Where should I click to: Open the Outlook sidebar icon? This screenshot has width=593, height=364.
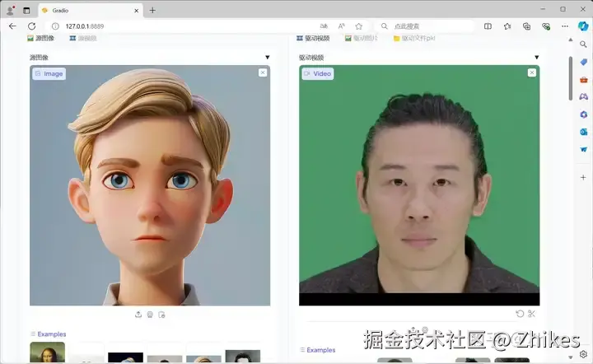pos(584,132)
